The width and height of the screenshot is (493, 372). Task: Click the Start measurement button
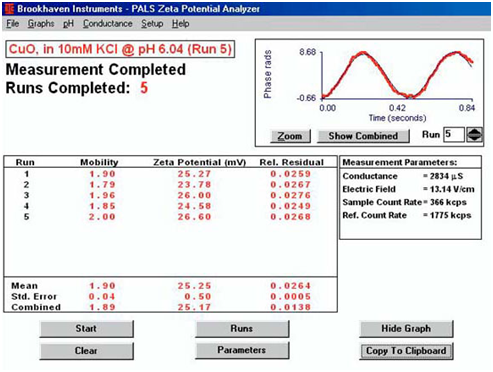click(86, 329)
